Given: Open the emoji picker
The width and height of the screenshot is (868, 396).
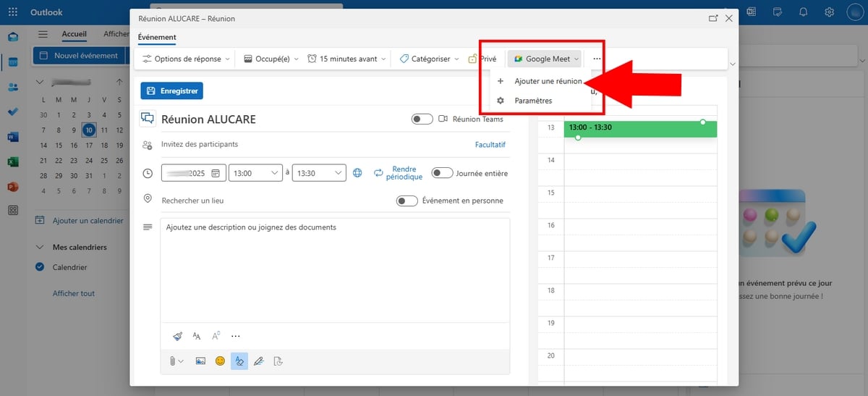Looking at the screenshot, I should tap(220, 361).
